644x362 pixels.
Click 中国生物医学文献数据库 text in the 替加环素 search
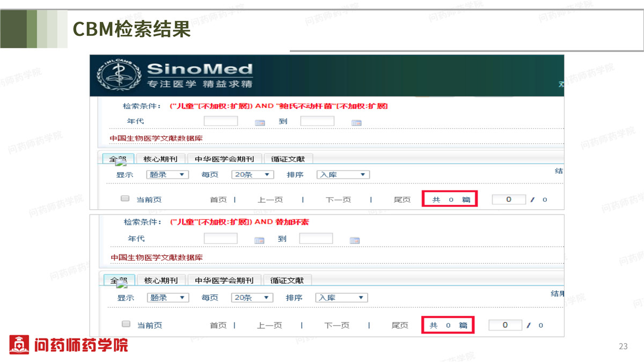(157, 257)
